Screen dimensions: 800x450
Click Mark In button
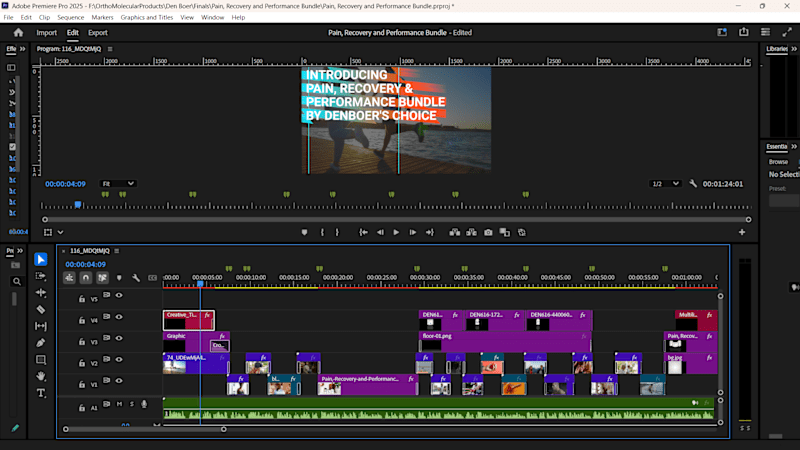coord(322,232)
